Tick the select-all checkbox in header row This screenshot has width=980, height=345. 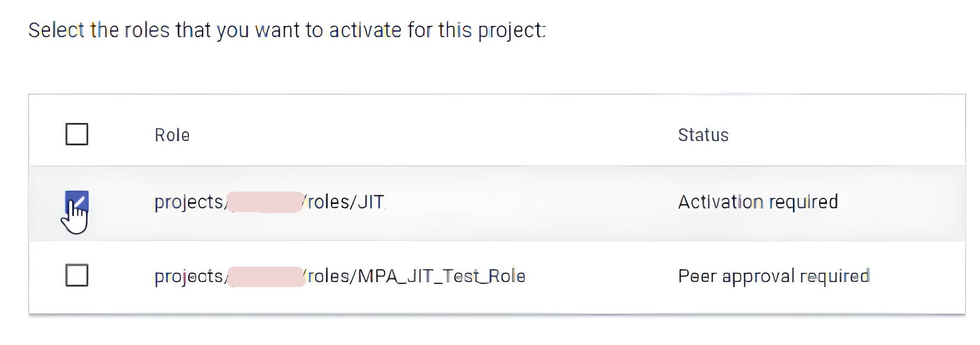click(x=77, y=134)
